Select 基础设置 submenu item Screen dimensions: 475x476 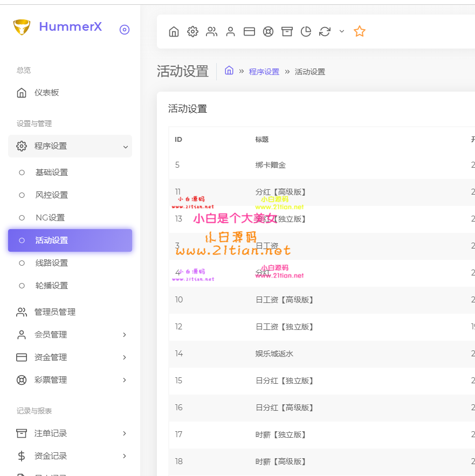52,173
